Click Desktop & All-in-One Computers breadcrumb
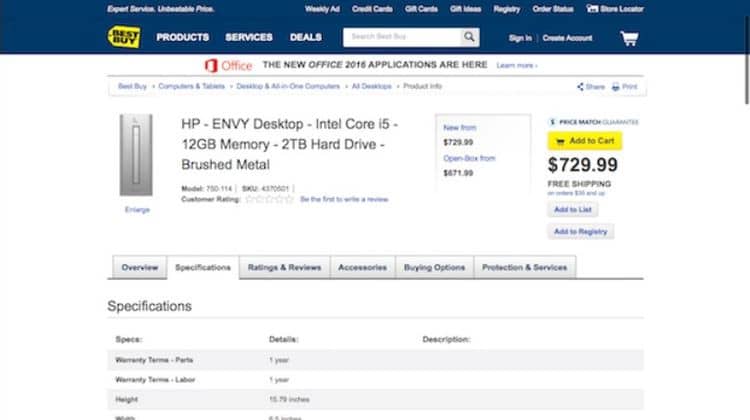750x420 pixels. point(288,87)
